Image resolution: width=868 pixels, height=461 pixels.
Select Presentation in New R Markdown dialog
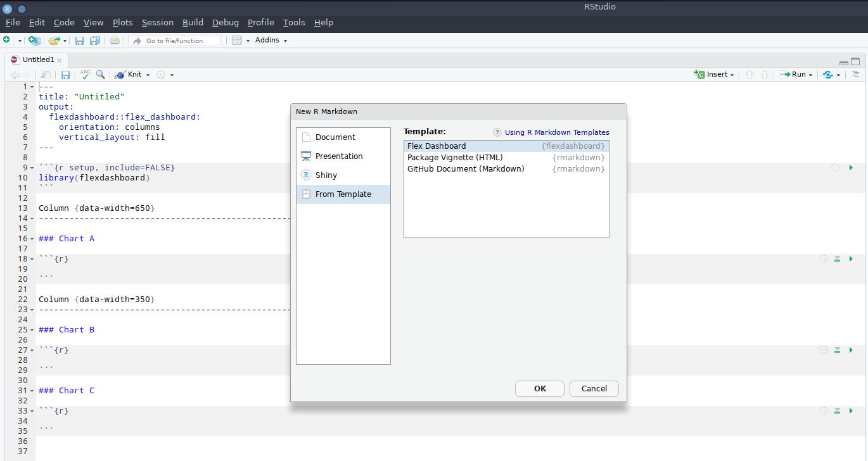(343, 156)
